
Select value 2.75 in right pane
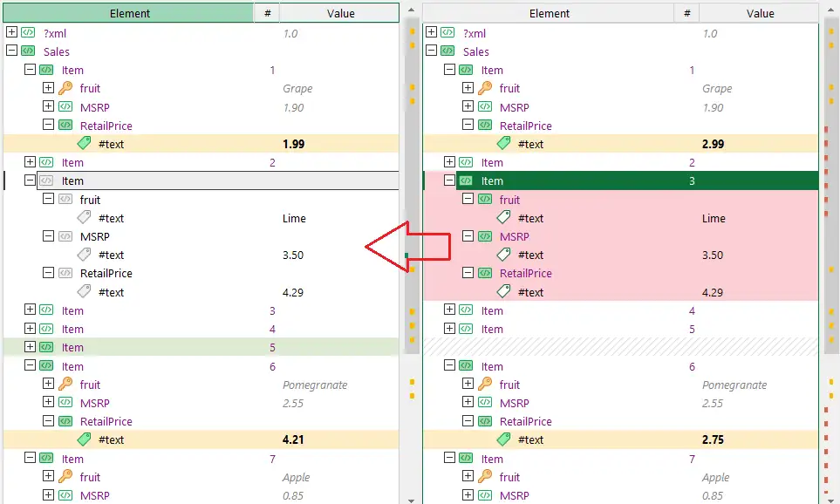point(713,439)
